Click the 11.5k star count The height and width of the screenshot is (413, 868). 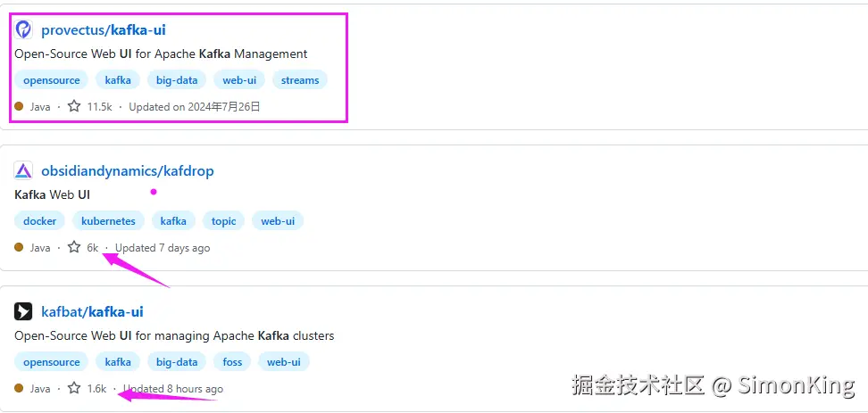click(x=99, y=106)
